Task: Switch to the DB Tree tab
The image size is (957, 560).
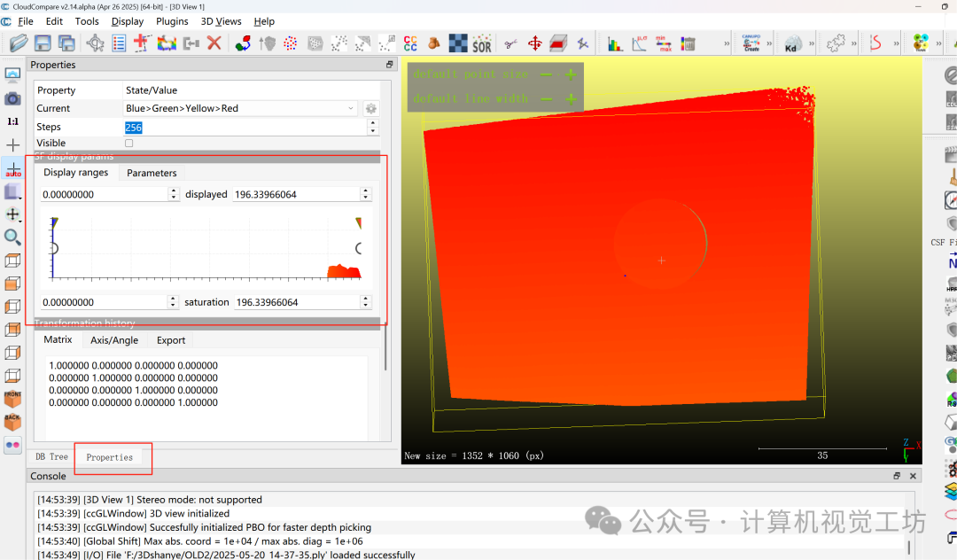Action: tap(52, 457)
